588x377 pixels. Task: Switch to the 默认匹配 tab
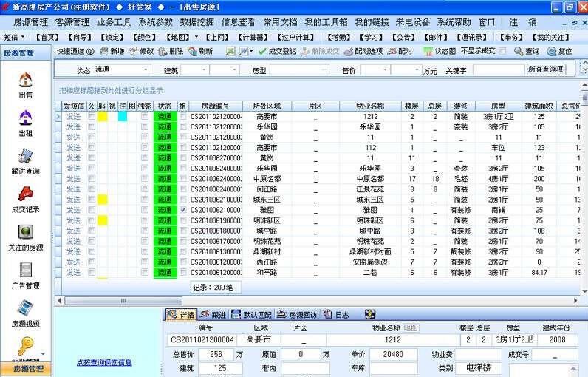tap(251, 315)
